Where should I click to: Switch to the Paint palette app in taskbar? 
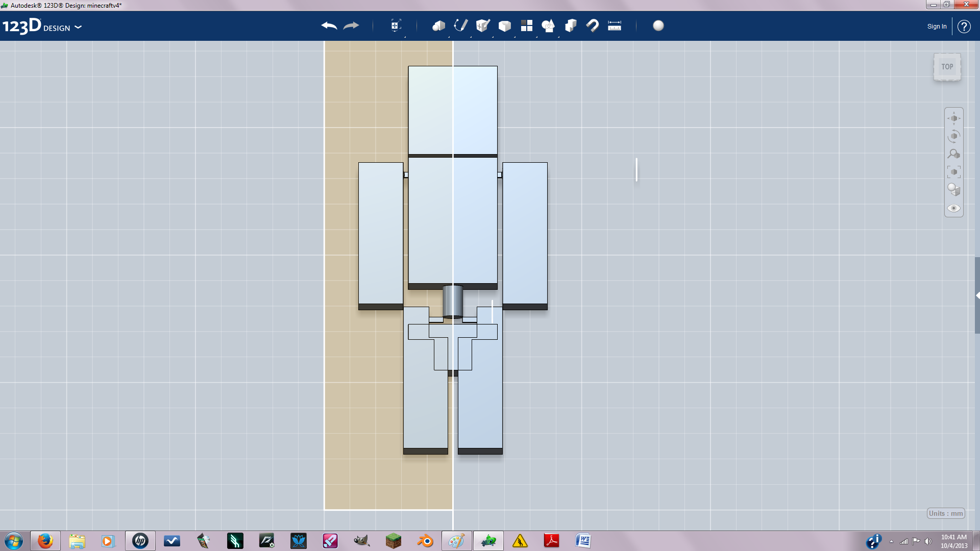(x=457, y=541)
